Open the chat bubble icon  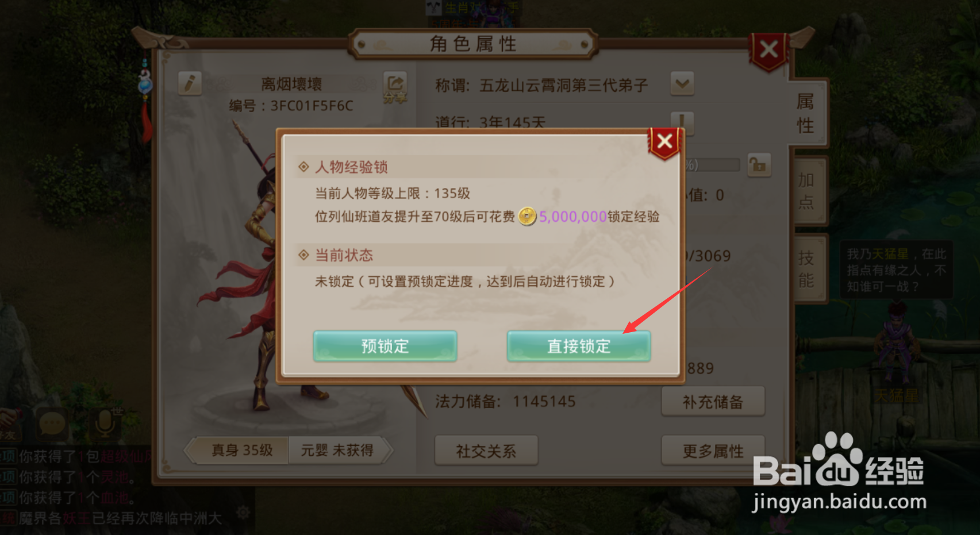51,424
